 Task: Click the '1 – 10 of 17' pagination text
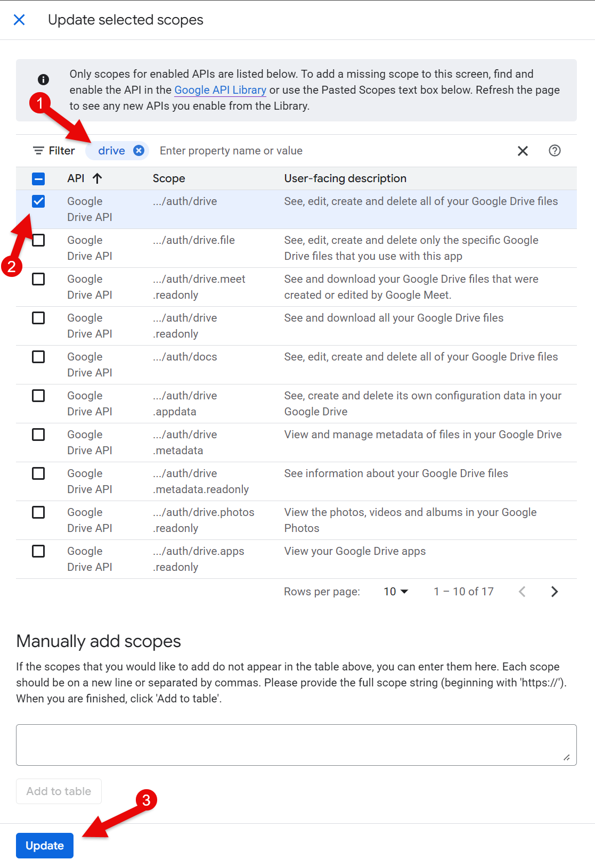pos(463,592)
